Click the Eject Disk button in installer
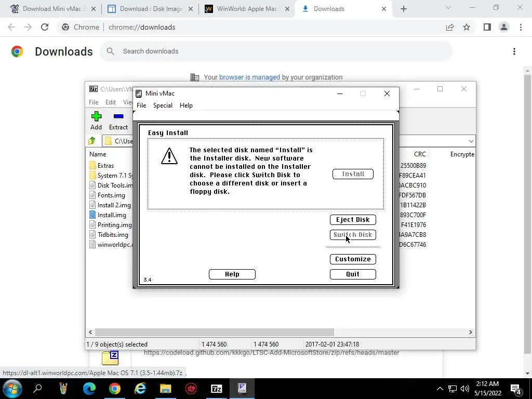Viewport: 532px width, 399px height. click(353, 220)
